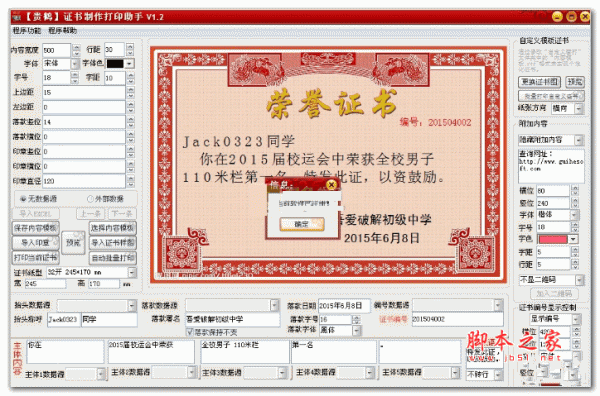Click the 落款署名 input field
Screen dimensions: 600x396
pos(233,319)
